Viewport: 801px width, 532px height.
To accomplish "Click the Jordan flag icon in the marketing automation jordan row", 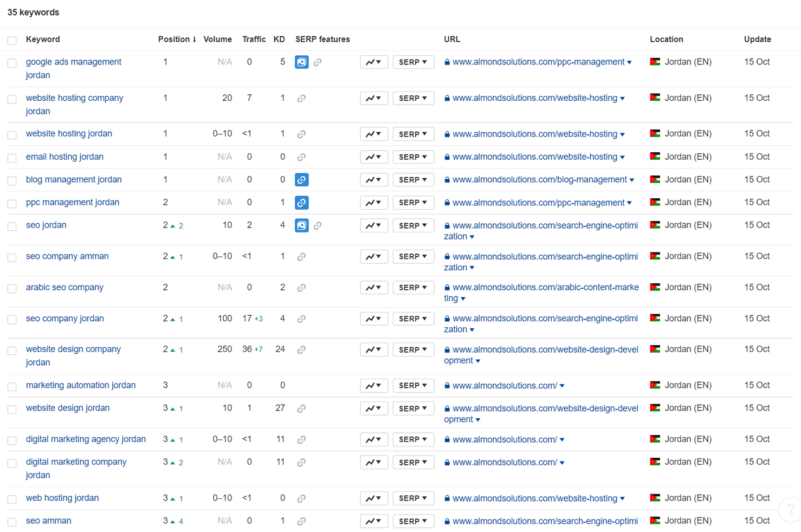I will (655, 385).
